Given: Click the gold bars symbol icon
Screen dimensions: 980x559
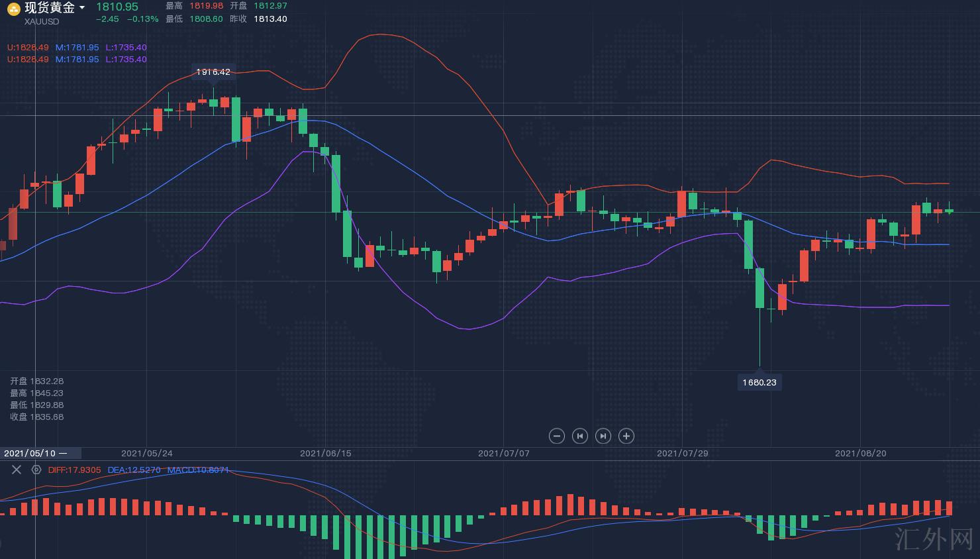Looking at the screenshot, I should 13,9.
